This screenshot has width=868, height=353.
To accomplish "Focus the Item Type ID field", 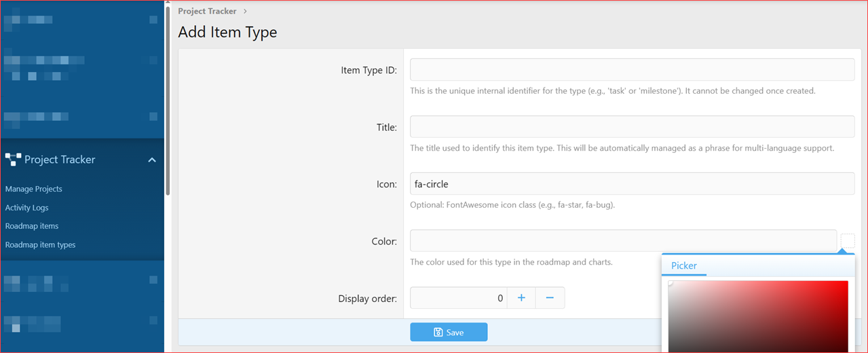I will pos(632,70).
